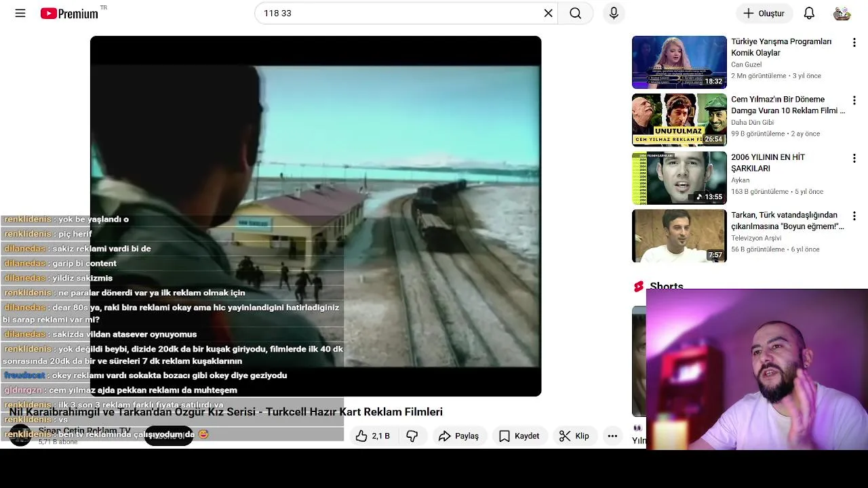The height and width of the screenshot is (488, 868).
Task: Visit Daha Dün Gibi channel
Action: pyautogui.click(x=752, y=122)
